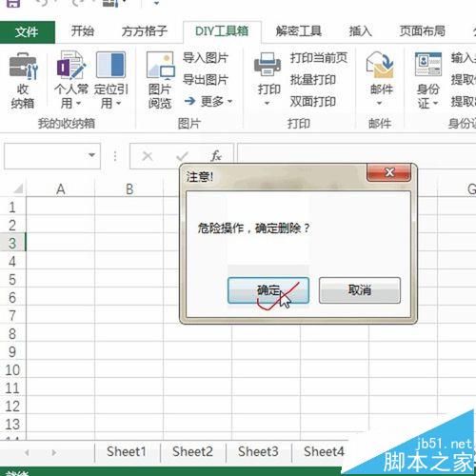476x476 pixels.
Task: Switch to the 方方格子 tab
Action: point(145,31)
